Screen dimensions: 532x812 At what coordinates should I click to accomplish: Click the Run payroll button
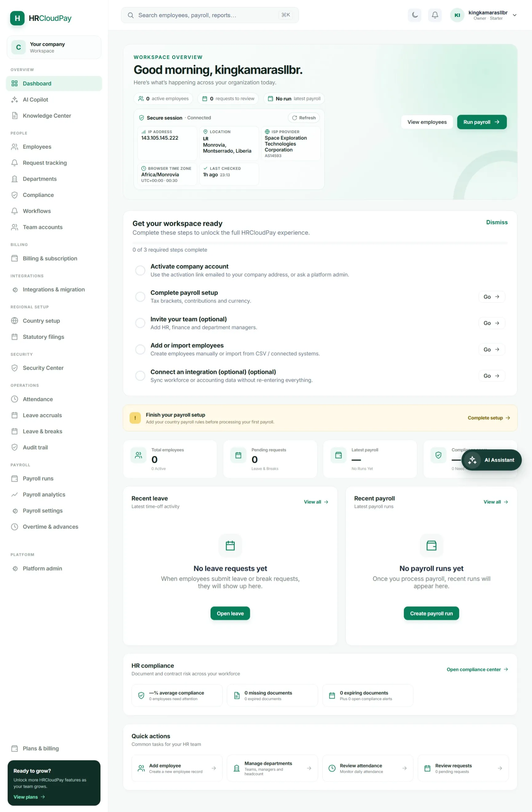tap(482, 122)
